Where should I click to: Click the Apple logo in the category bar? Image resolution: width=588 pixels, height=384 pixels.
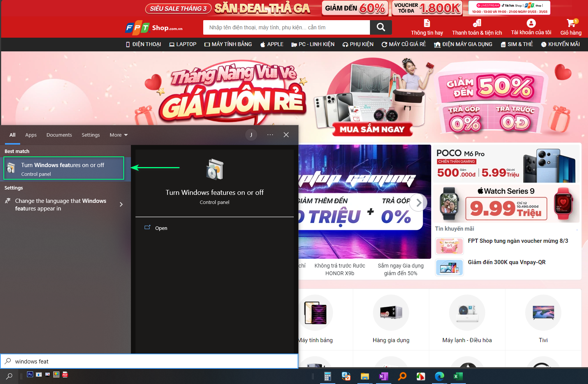262,44
